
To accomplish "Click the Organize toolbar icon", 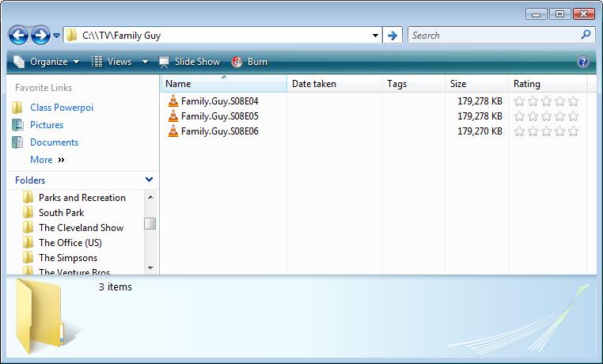I will pyautogui.click(x=18, y=62).
